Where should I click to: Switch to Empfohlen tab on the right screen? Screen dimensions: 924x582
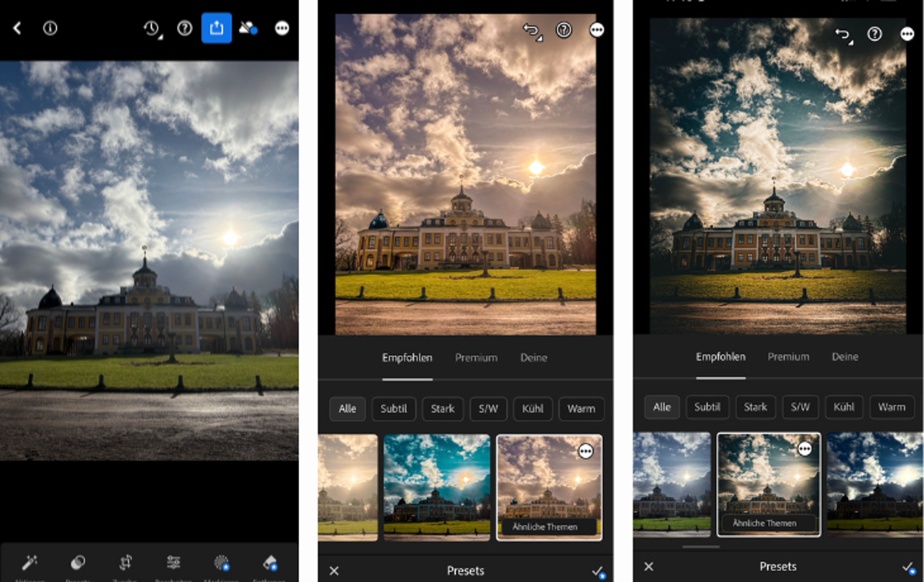tap(721, 357)
